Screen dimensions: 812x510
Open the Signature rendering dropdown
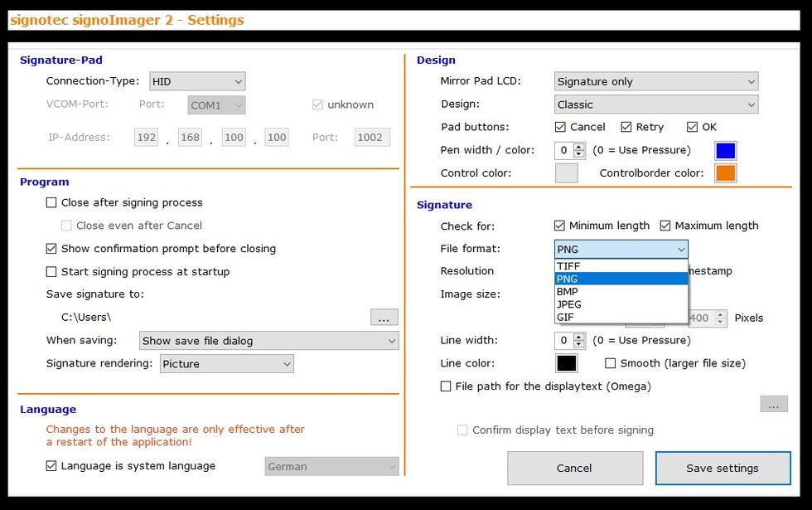(x=226, y=364)
